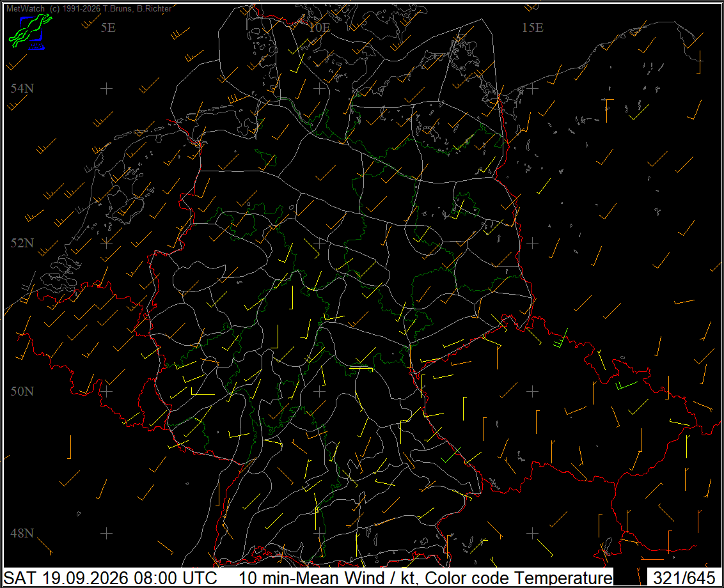The width and height of the screenshot is (724, 588).
Task: Click the grid cross at 52N 15E
Action: [532, 244]
